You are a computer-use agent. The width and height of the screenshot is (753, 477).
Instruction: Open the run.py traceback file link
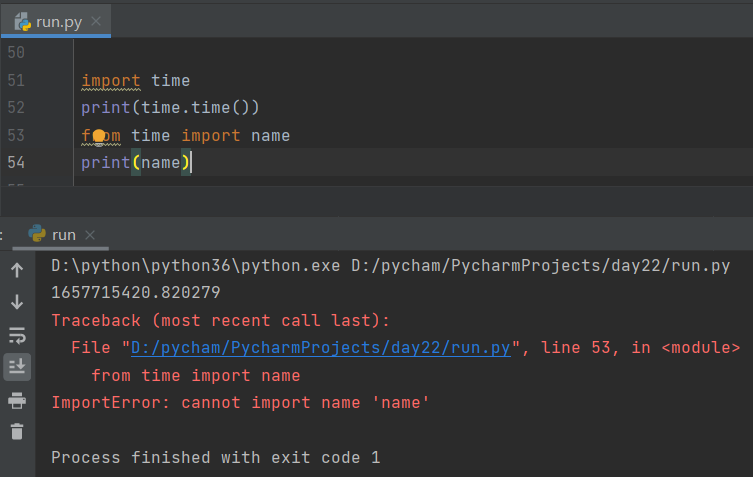click(321, 348)
